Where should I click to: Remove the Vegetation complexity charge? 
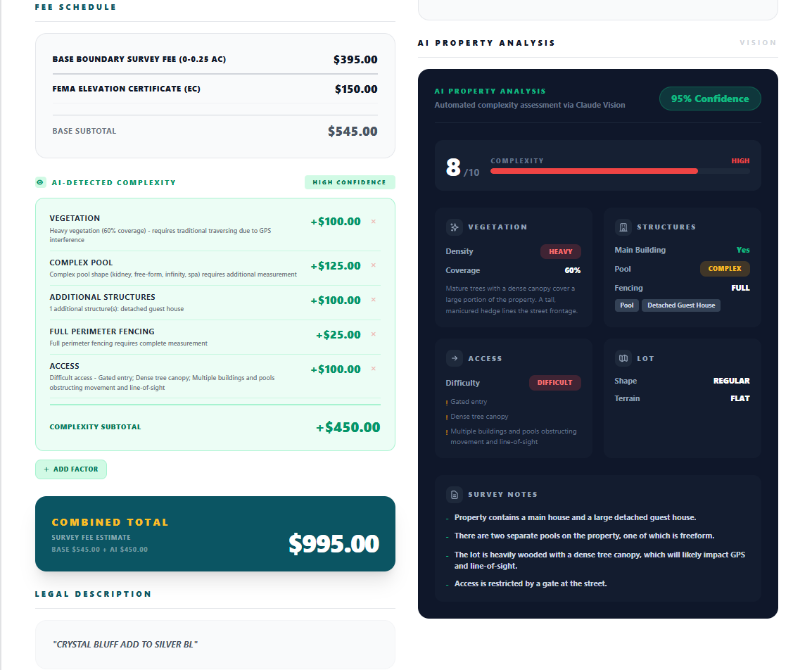[x=373, y=221]
